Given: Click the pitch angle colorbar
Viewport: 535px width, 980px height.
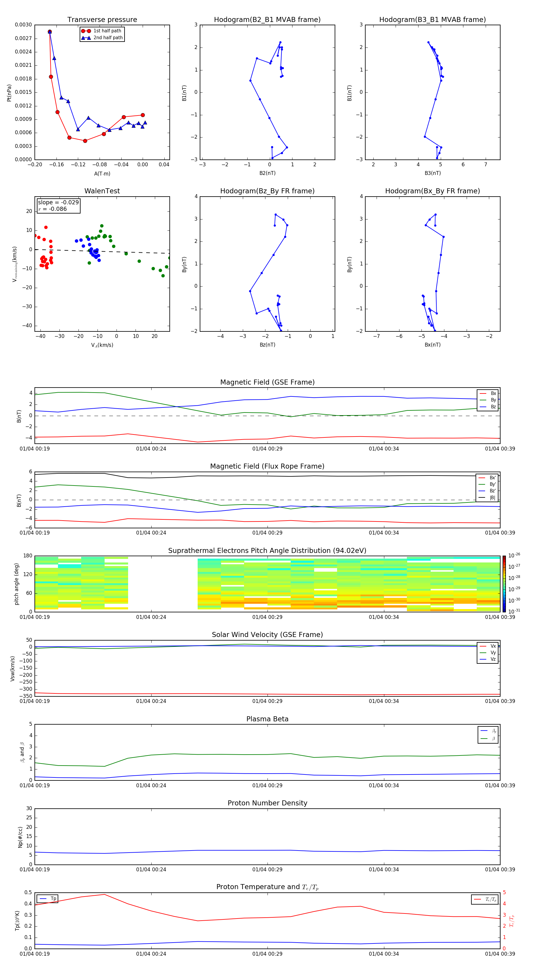Looking at the screenshot, I should pos(504,584).
